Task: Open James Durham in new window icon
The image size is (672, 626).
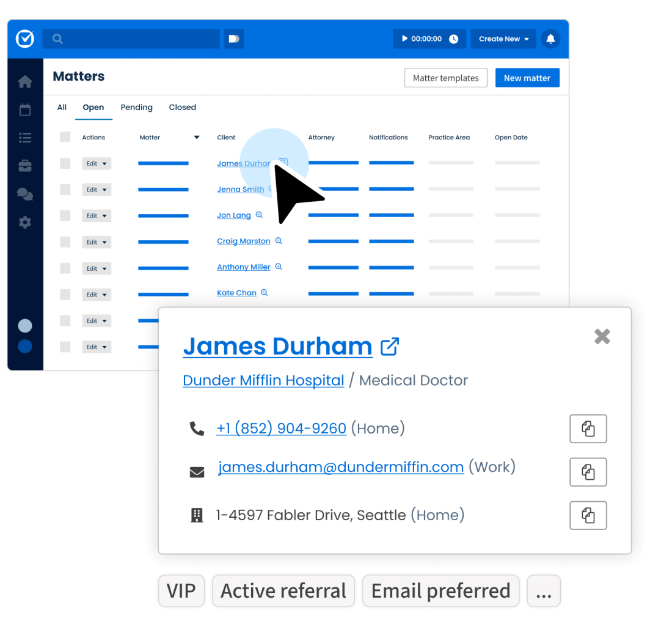Action: (390, 347)
